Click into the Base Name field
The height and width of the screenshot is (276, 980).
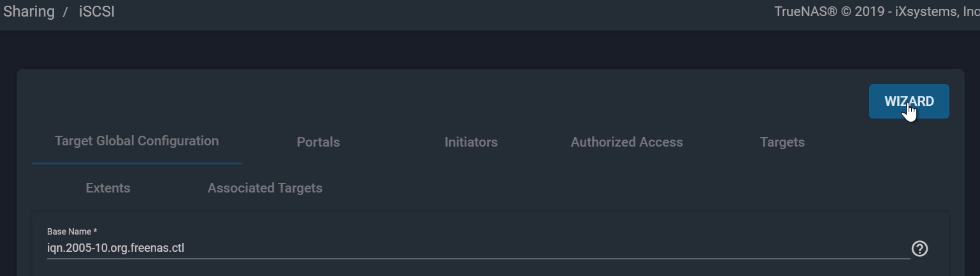pos(478,248)
